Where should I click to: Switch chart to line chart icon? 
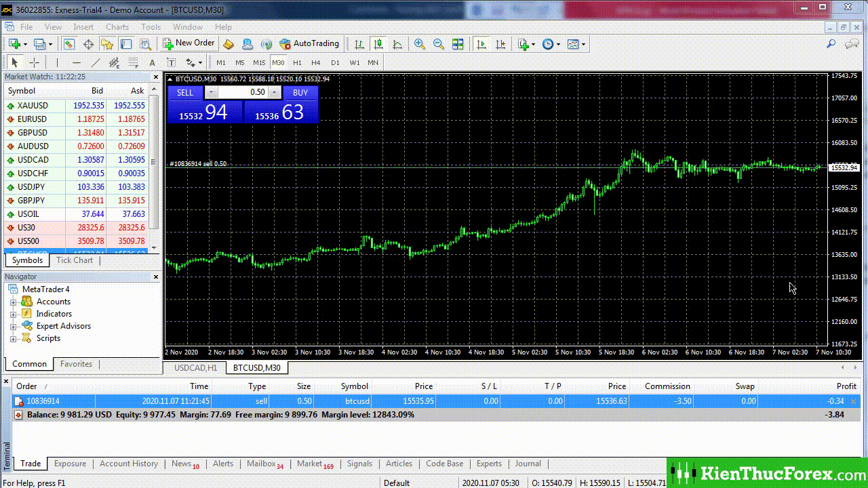pyautogui.click(x=397, y=44)
